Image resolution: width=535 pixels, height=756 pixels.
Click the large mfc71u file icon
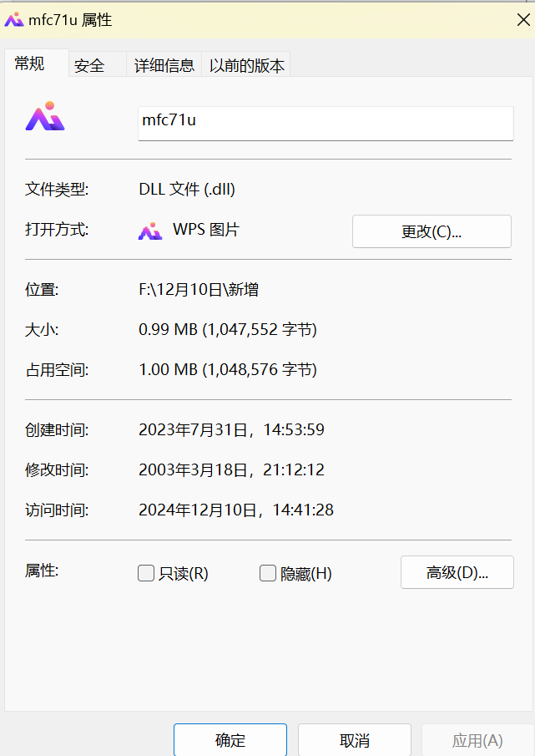click(45, 116)
